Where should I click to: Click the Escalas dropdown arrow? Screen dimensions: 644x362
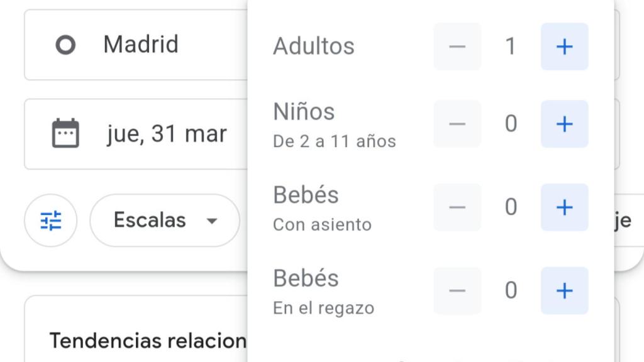click(211, 221)
